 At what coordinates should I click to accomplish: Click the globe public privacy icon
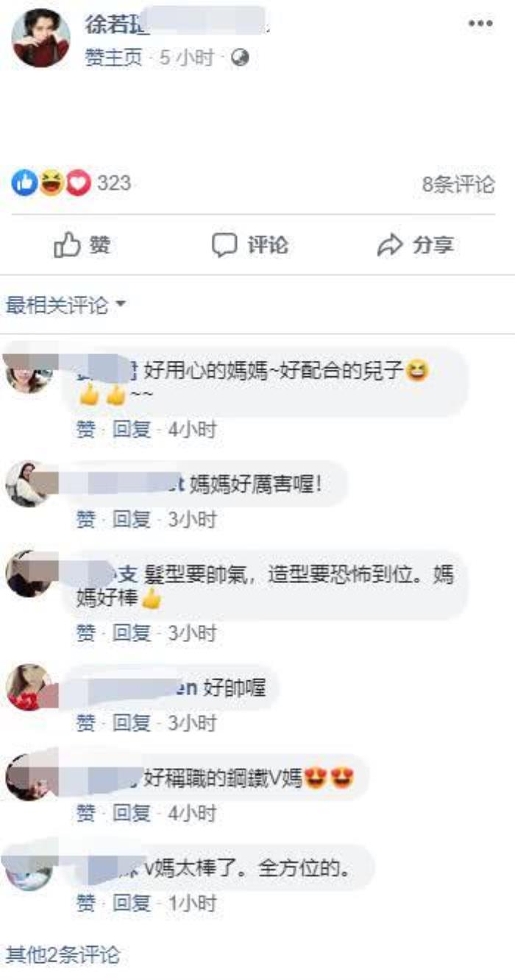coord(240,58)
